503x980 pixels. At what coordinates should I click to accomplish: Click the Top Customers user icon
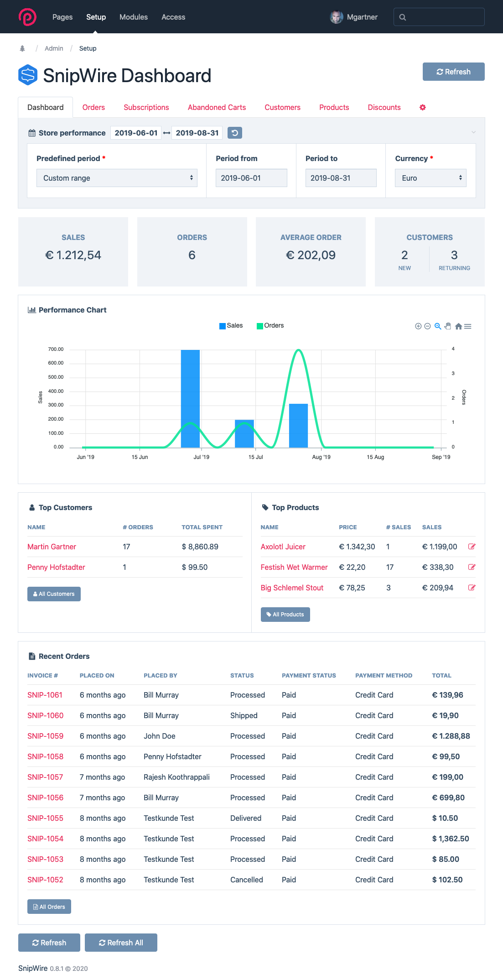click(x=32, y=507)
